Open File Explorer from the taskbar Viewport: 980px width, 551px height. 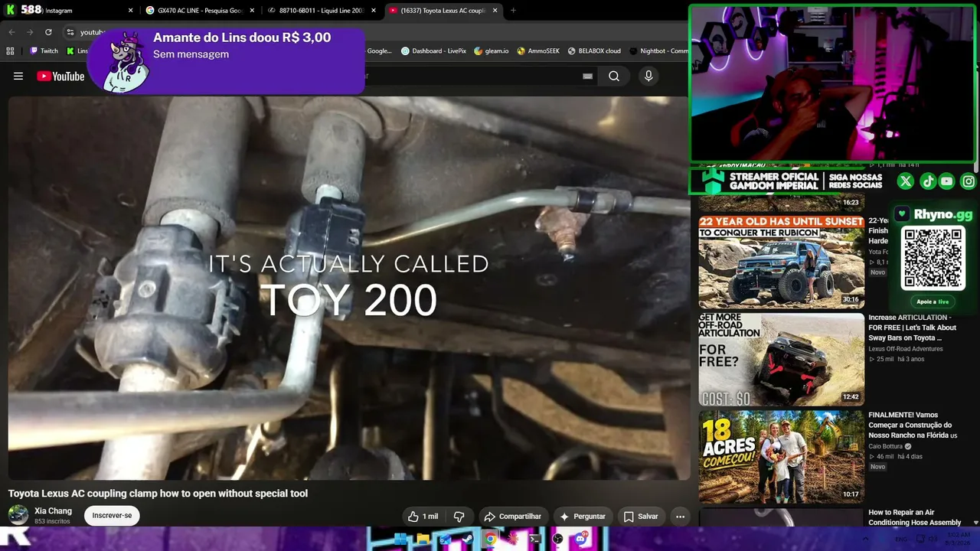pos(423,539)
